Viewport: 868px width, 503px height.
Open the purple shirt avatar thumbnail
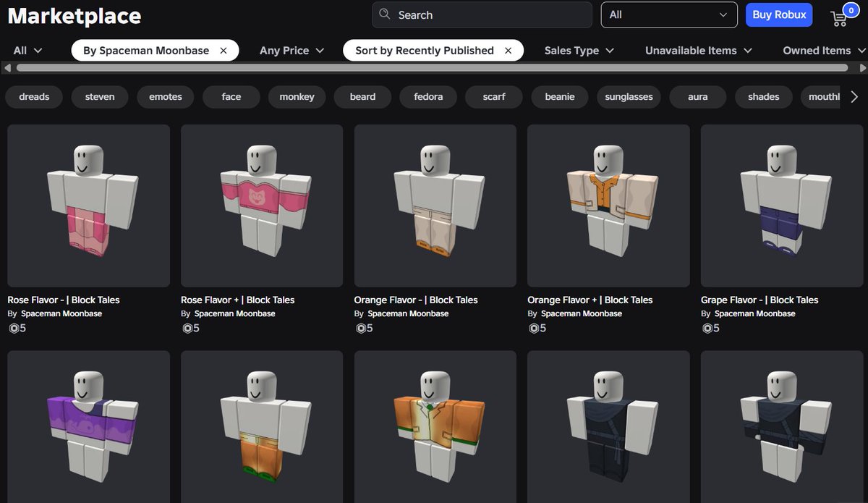click(89, 427)
